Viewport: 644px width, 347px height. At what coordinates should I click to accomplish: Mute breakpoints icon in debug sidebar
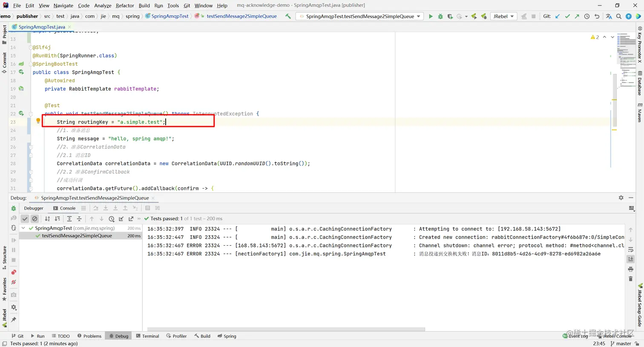click(x=14, y=282)
